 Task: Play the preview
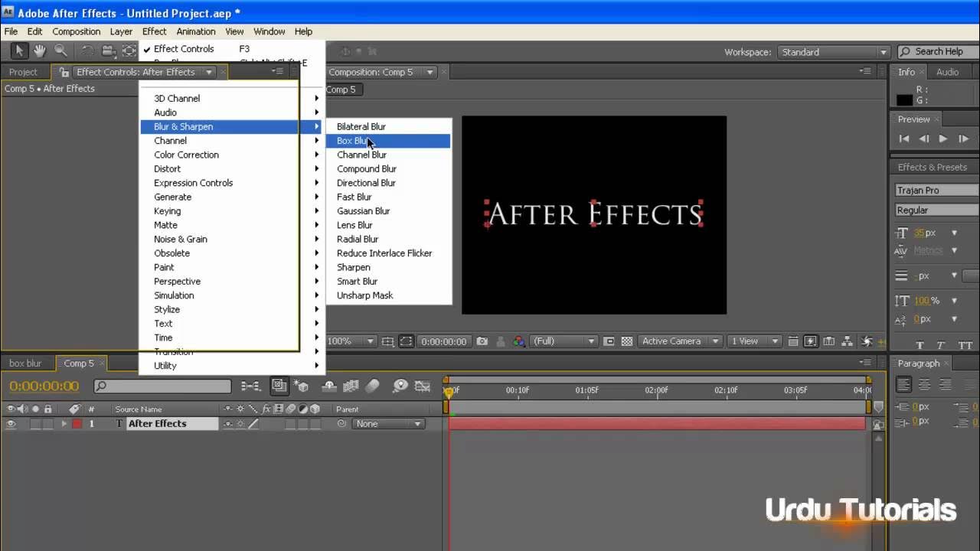943,139
